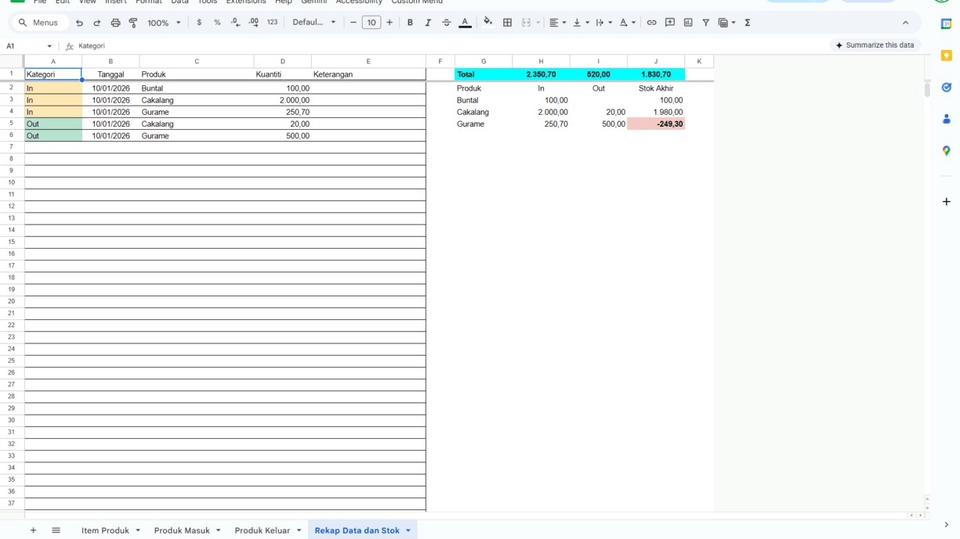Click the functions sigma icon
The height and width of the screenshot is (539, 960).
click(x=747, y=23)
